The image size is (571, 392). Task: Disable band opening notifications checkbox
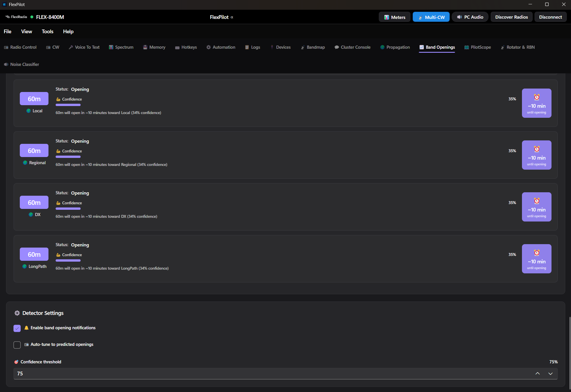pyautogui.click(x=17, y=328)
